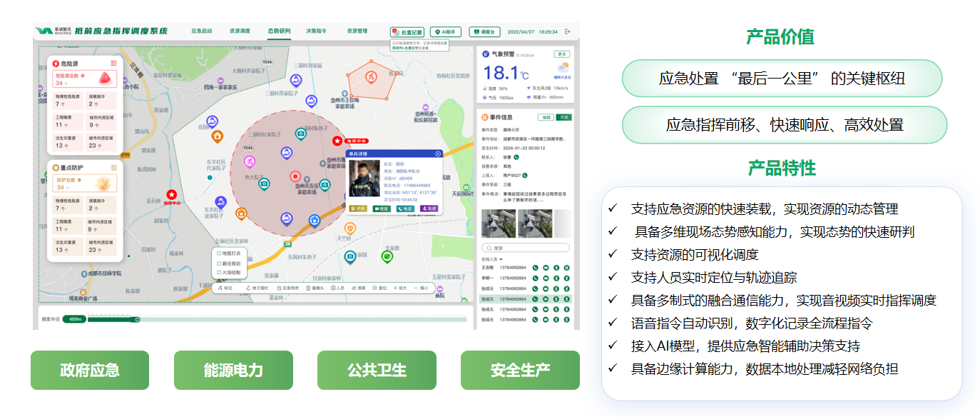
Task: Click 列表 in the 事件信息 panel
Action: (563, 117)
